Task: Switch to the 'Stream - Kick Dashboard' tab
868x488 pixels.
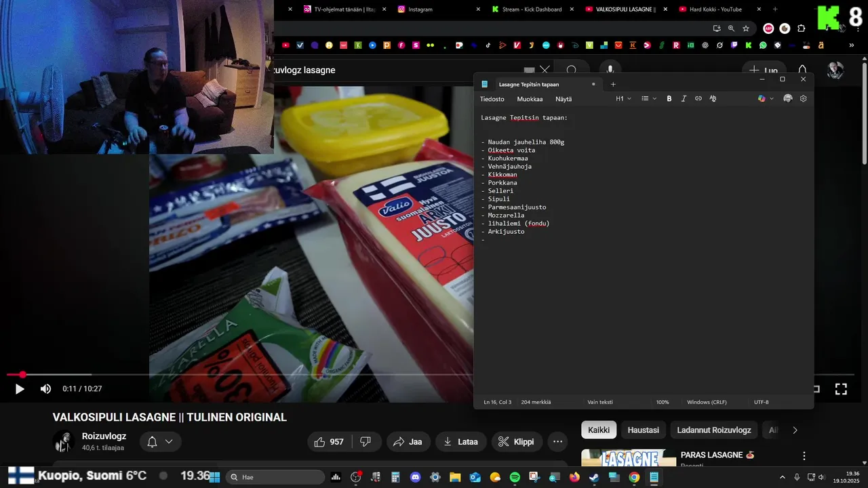Action: click(x=532, y=9)
